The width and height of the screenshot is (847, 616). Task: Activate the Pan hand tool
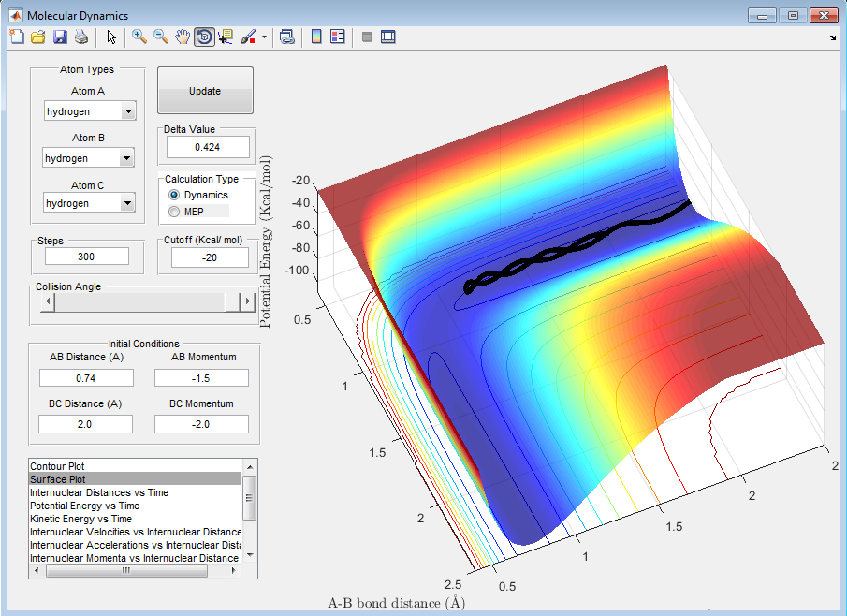pos(183,37)
